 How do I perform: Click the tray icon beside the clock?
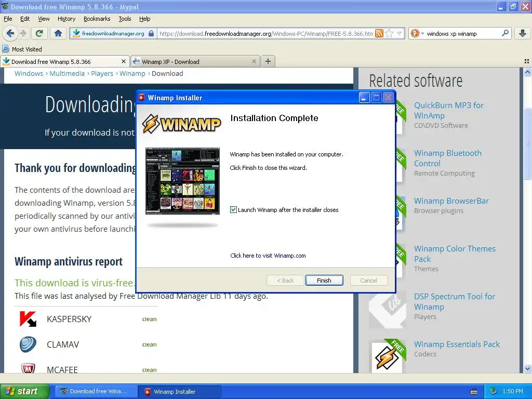point(494,391)
